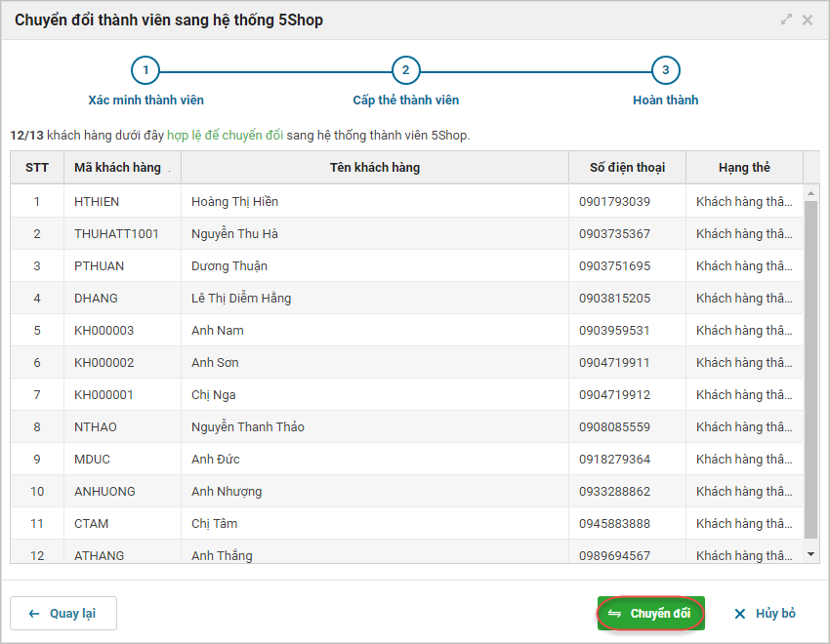This screenshot has width=830, height=644.
Task: Click step 1 circle Xác minh thành viên
Action: 145,70
